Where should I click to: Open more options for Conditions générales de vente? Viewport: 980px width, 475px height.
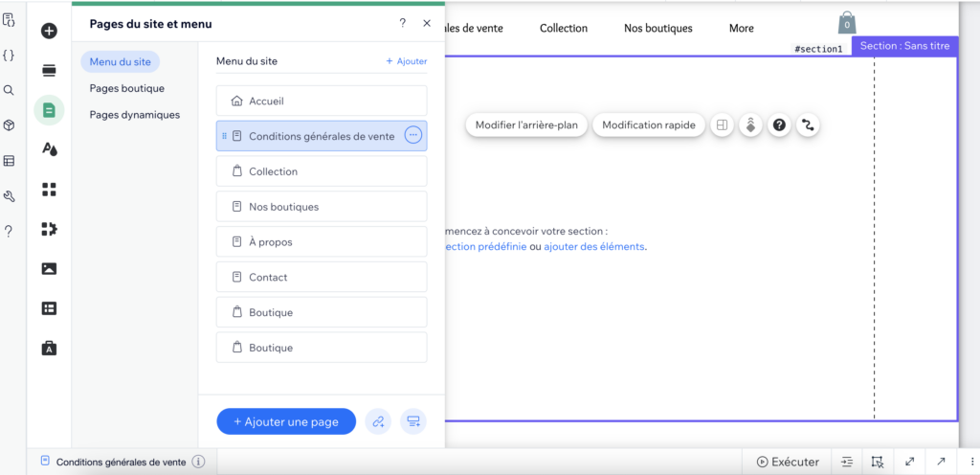[x=412, y=136]
